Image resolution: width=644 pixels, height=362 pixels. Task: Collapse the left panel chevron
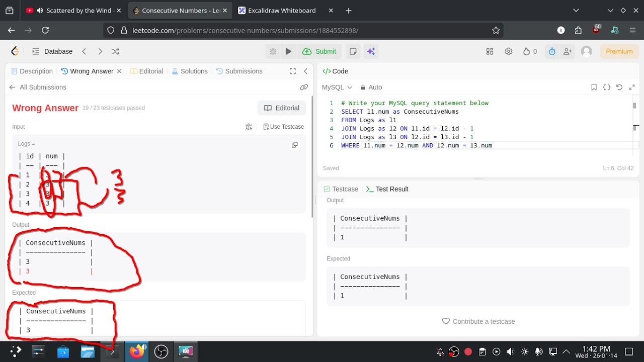[305, 71]
